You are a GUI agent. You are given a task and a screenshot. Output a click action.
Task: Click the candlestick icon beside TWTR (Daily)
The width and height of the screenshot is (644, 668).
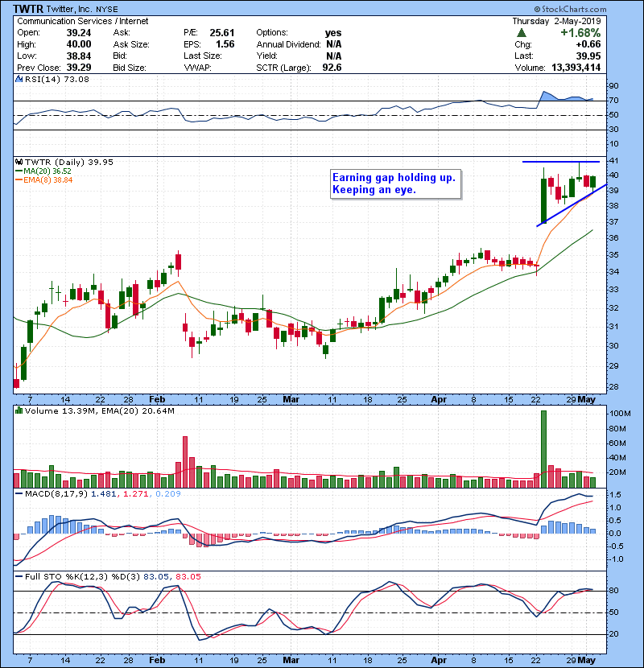[x=19, y=162]
